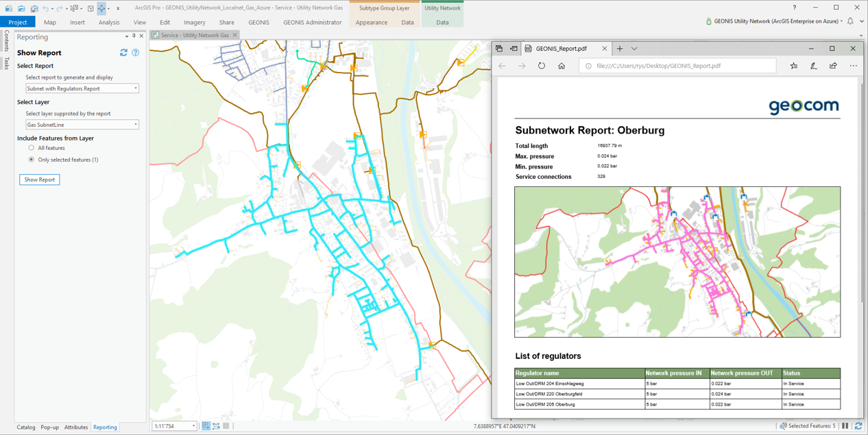The height and width of the screenshot is (435, 868).
Task: Refresh the Show Report pane
Action: point(123,53)
